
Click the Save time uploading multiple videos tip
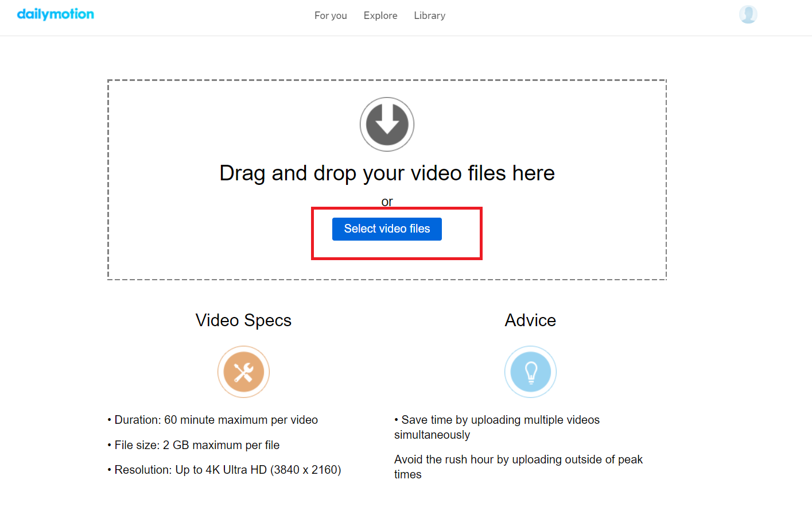click(497, 427)
